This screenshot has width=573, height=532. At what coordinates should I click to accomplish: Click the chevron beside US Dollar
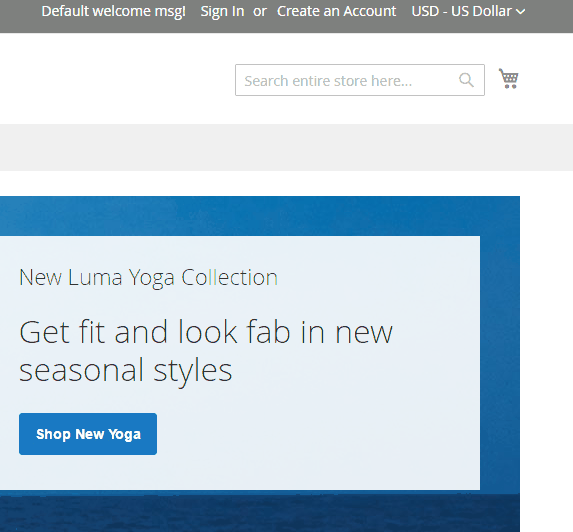[x=520, y=12]
